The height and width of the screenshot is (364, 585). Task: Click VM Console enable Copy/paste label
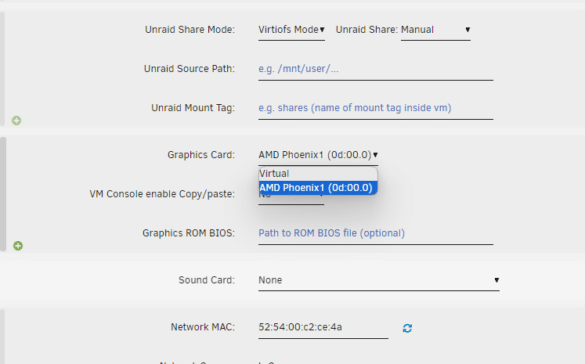click(162, 194)
